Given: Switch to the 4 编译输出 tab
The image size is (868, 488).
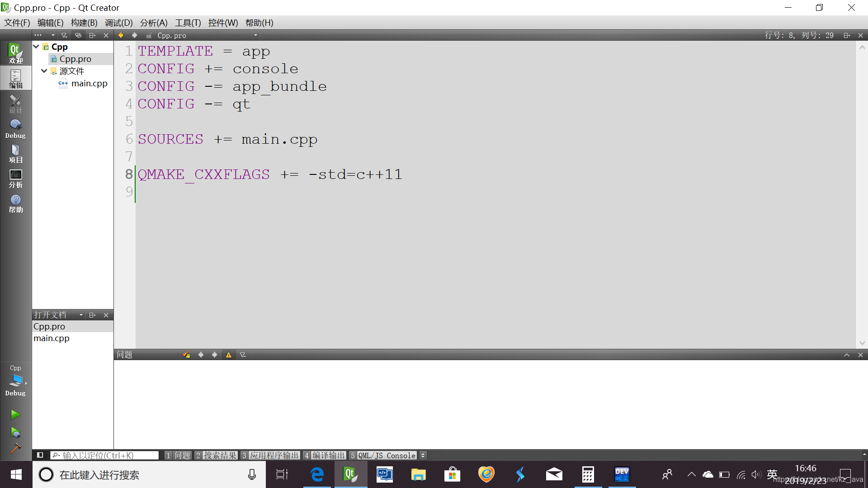Looking at the screenshot, I should (325, 455).
